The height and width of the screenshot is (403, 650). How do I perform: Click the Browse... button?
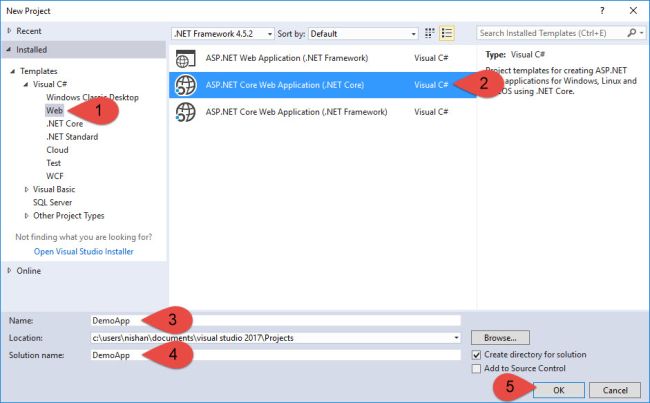click(500, 338)
